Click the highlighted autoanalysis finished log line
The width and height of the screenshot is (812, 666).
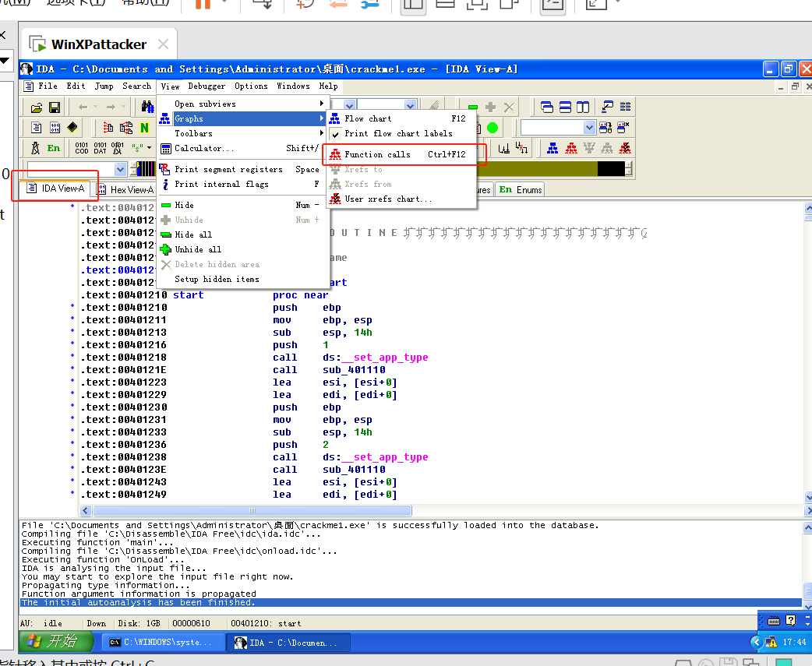point(411,602)
